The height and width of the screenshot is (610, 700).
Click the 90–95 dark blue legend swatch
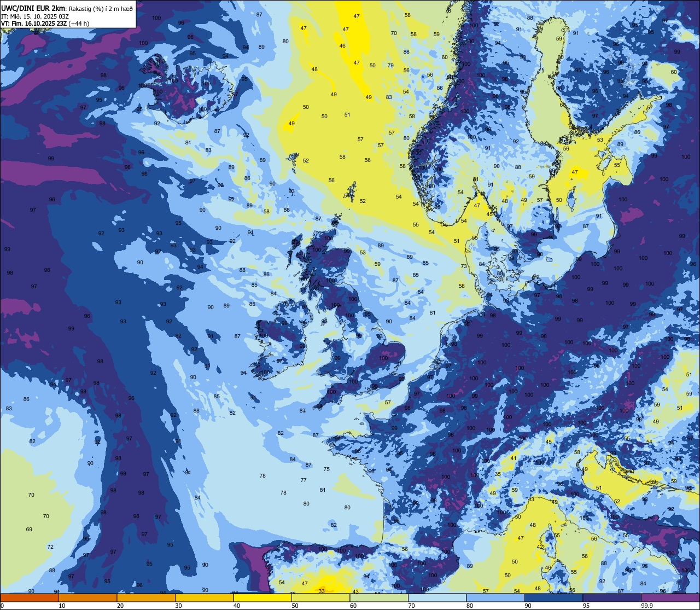coord(553,597)
